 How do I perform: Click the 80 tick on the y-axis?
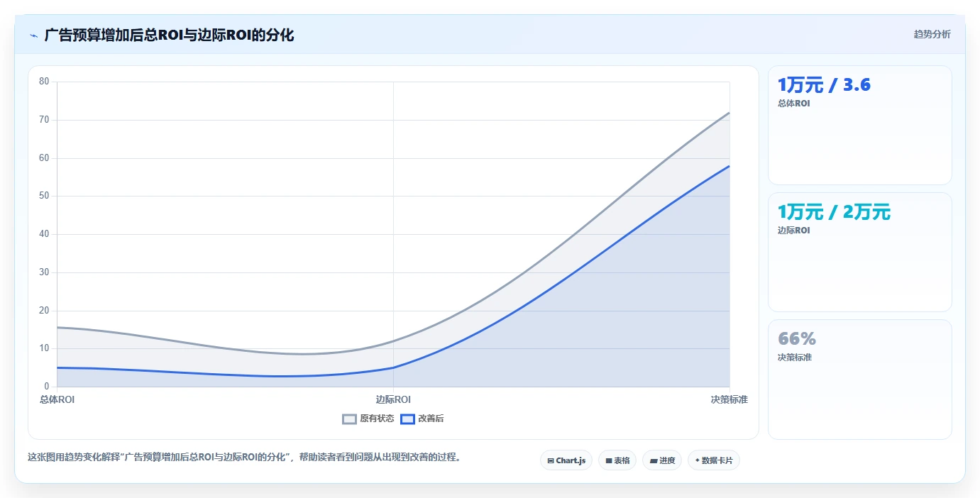pos(44,82)
